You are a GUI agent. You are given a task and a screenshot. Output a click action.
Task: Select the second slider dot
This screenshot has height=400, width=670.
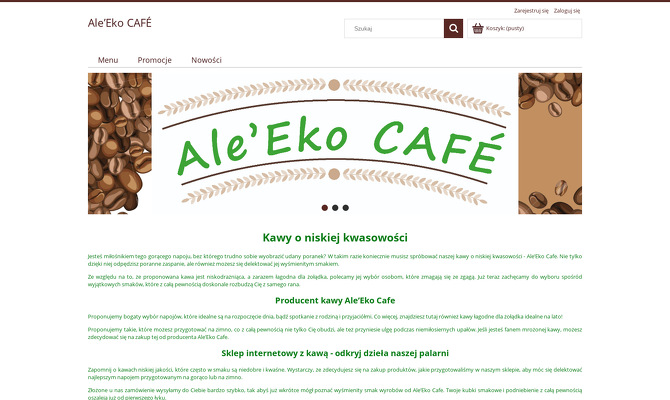coord(335,208)
